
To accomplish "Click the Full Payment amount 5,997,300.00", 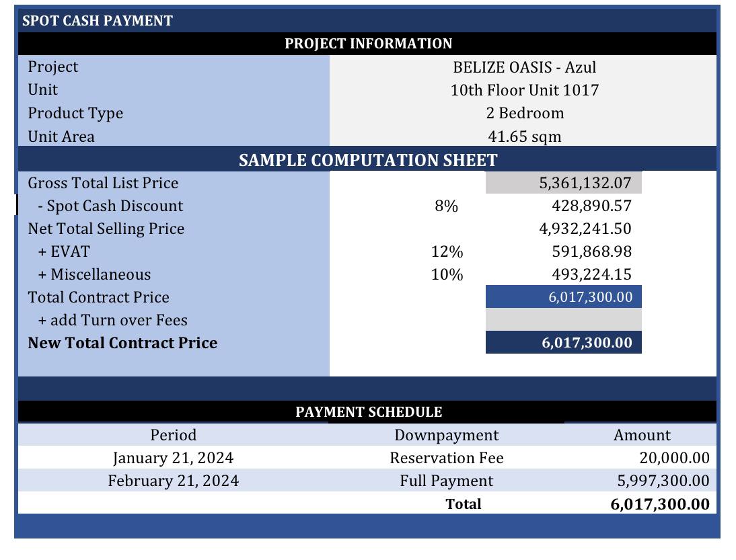I will pos(663,481).
